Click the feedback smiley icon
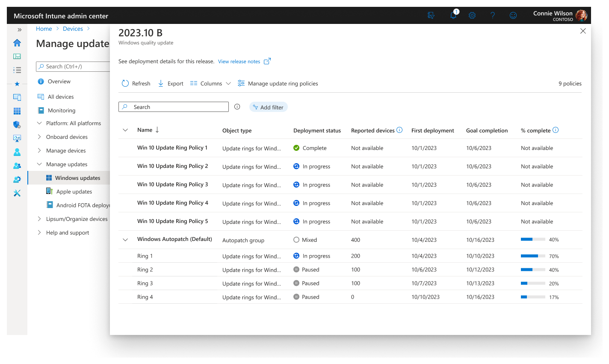The height and width of the screenshot is (364, 609). (x=513, y=15)
